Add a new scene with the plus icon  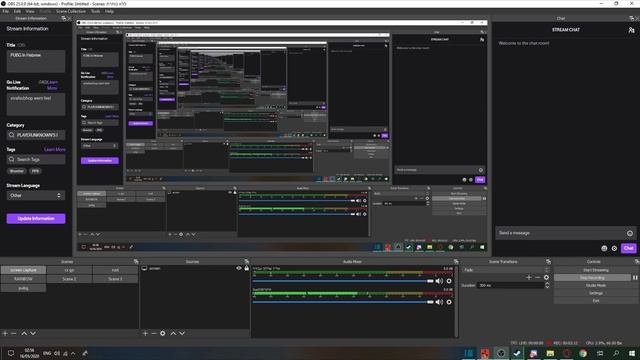point(5,333)
